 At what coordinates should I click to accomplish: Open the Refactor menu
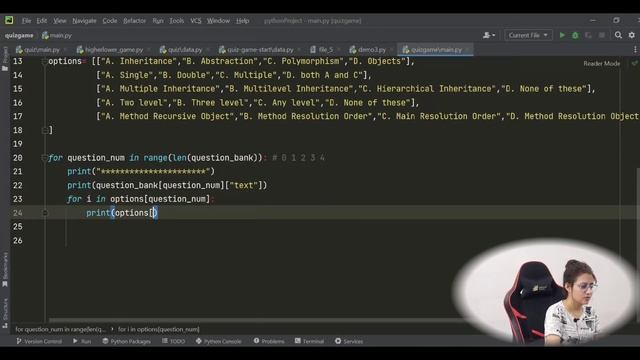pos(134,20)
